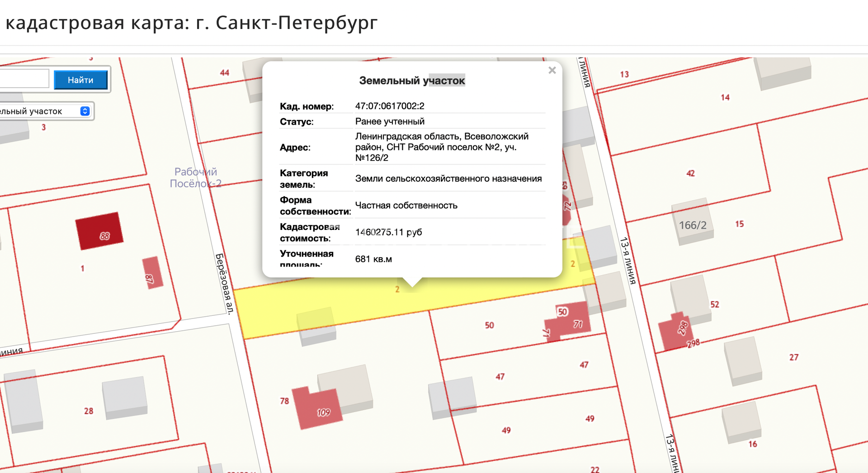The width and height of the screenshot is (868, 473).
Task: Select red building 71 on map
Action: pos(567,322)
